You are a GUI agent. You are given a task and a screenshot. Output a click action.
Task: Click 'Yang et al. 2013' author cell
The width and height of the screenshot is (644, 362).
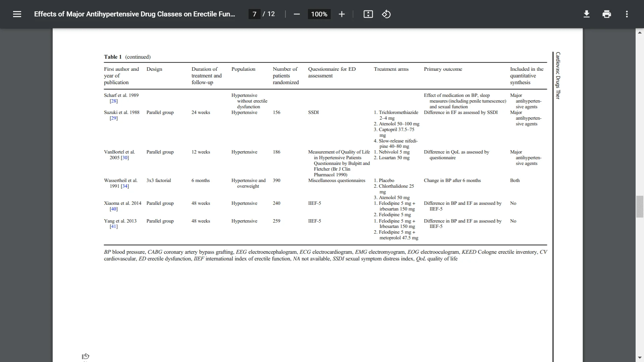point(120,221)
